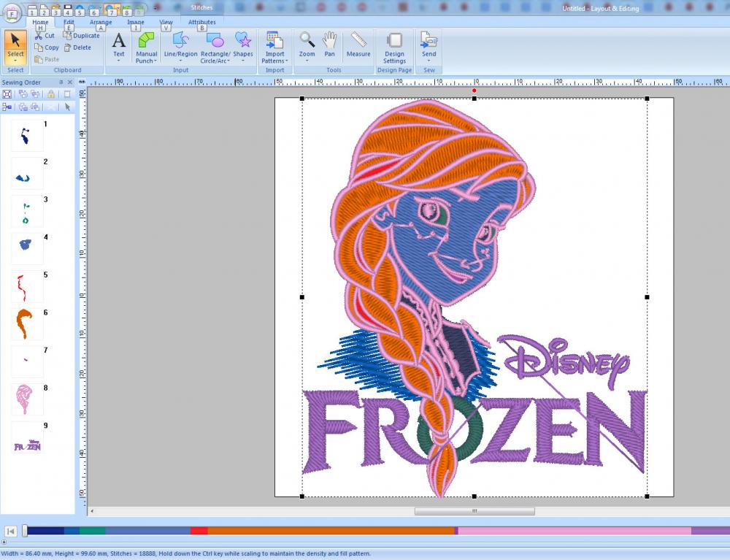This screenshot has width=730, height=560.
Task: Select sewing order thumbnail 4
Action: coord(27,248)
